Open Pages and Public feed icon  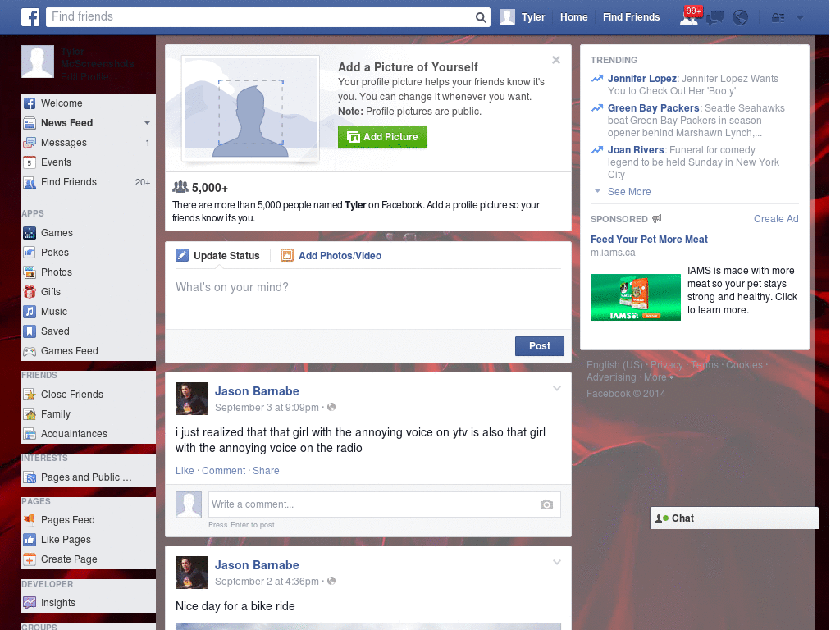point(30,477)
